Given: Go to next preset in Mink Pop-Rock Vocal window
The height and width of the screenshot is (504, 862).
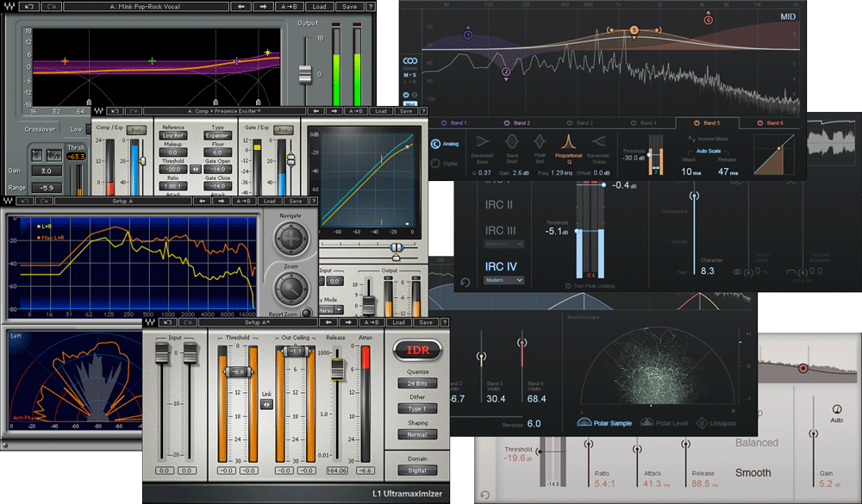Looking at the screenshot, I should [x=263, y=7].
